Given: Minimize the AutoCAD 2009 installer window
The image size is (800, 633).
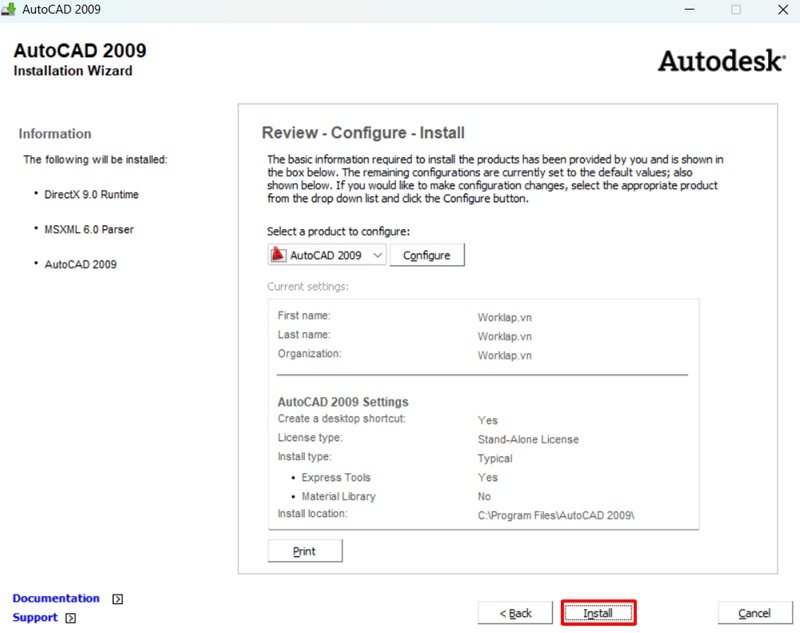Looking at the screenshot, I should point(689,10).
